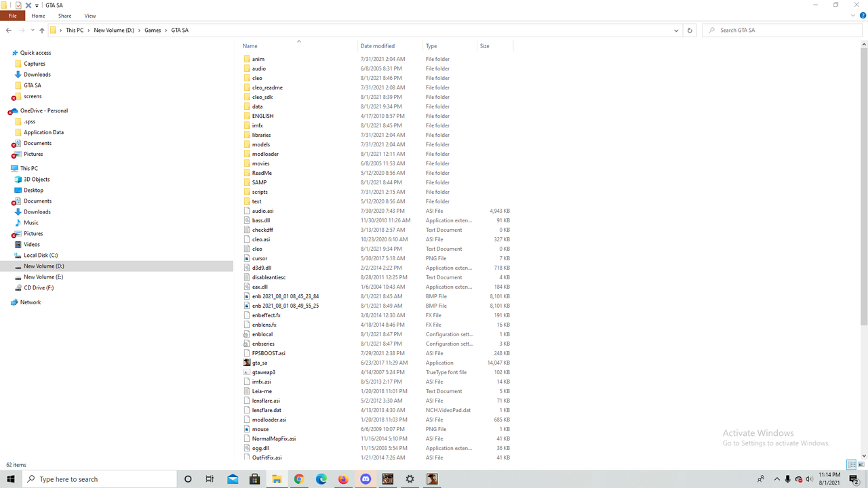Select Network in the navigation pane
The image size is (868, 488).
[x=31, y=302]
